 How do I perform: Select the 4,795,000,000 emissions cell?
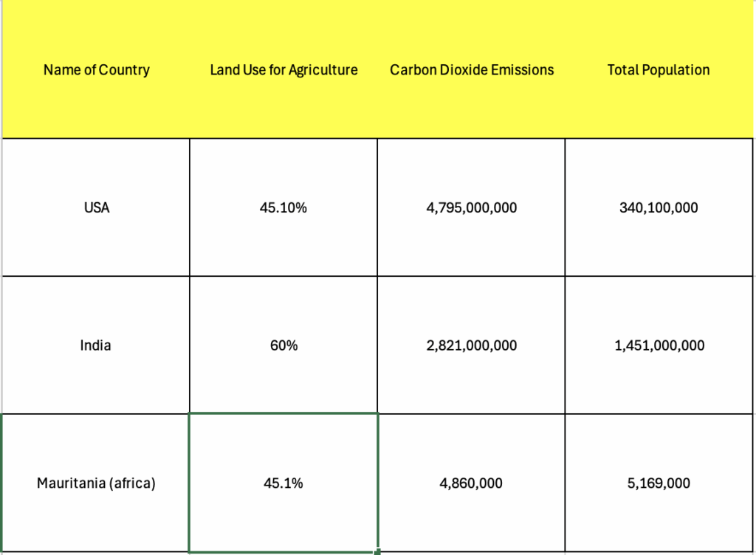pyautogui.click(x=472, y=207)
